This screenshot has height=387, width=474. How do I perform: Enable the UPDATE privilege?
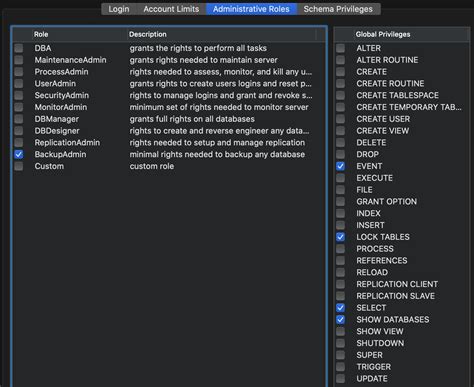[x=340, y=379]
